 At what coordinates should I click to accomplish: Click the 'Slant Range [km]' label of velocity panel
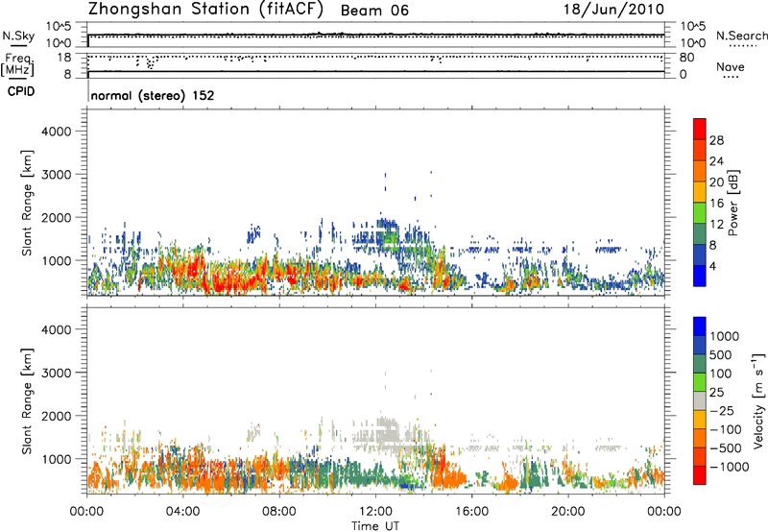pyautogui.click(x=27, y=401)
